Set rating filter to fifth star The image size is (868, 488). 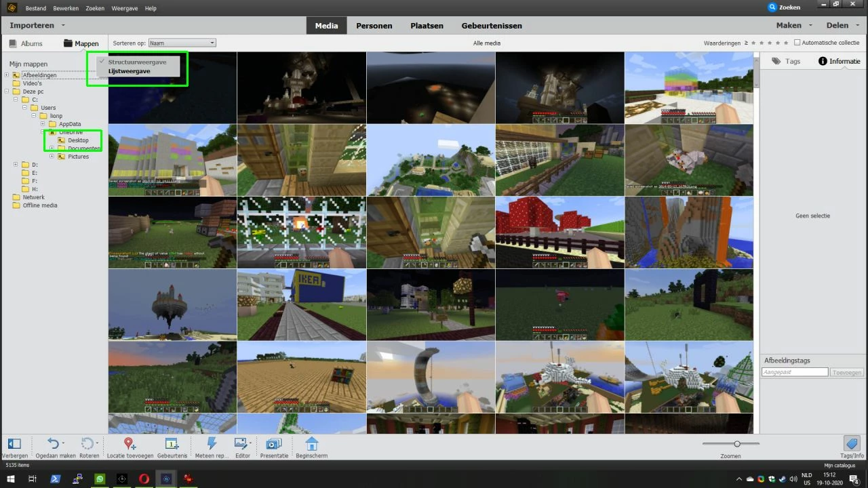(787, 43)
